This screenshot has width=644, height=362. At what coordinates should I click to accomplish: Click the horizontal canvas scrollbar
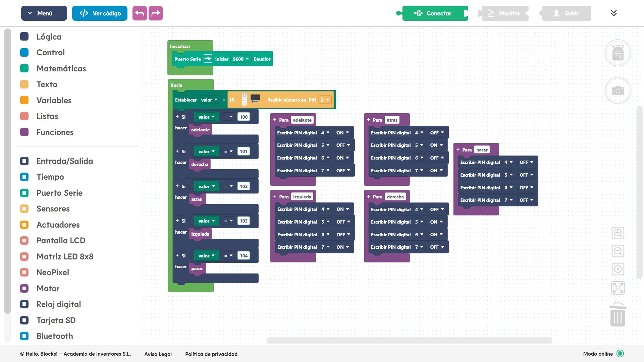[x=409, y=340]
